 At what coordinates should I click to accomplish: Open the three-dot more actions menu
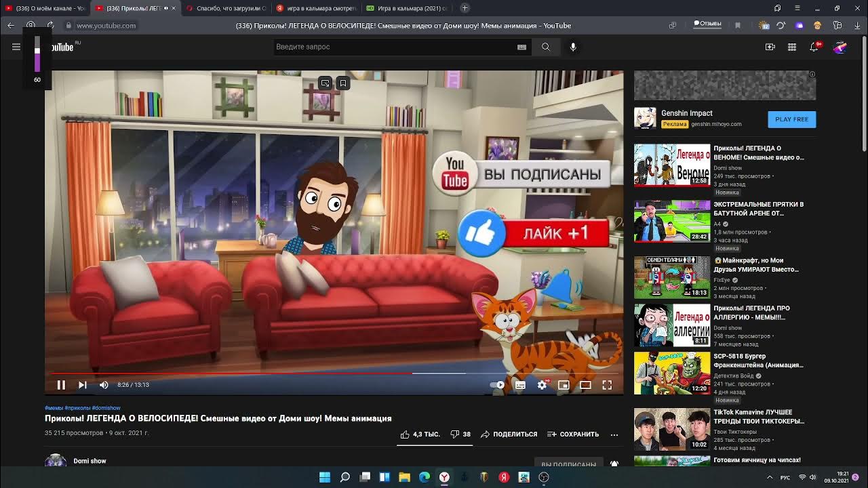614,434
